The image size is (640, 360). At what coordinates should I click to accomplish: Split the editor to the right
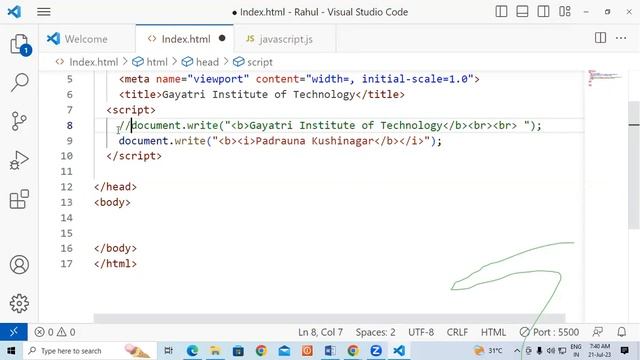point(600,38)
